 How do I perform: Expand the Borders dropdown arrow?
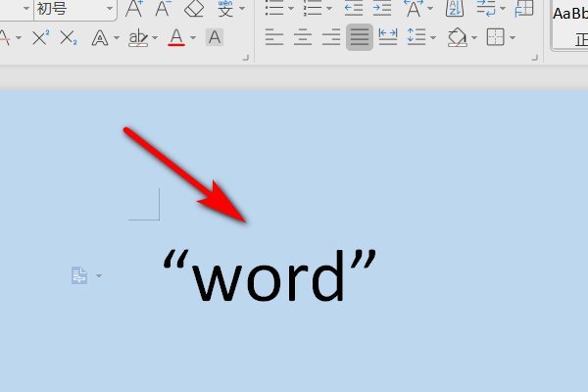pyautogui.click(x=513, y=38)
